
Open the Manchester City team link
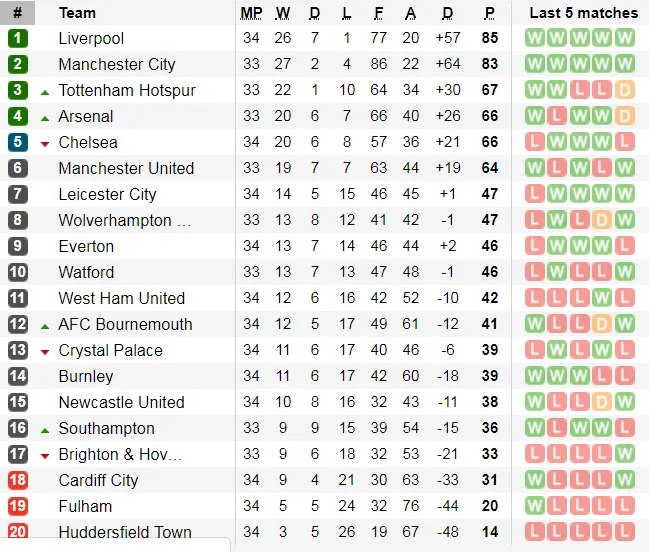pyautogui.click(x=117, y=64)
